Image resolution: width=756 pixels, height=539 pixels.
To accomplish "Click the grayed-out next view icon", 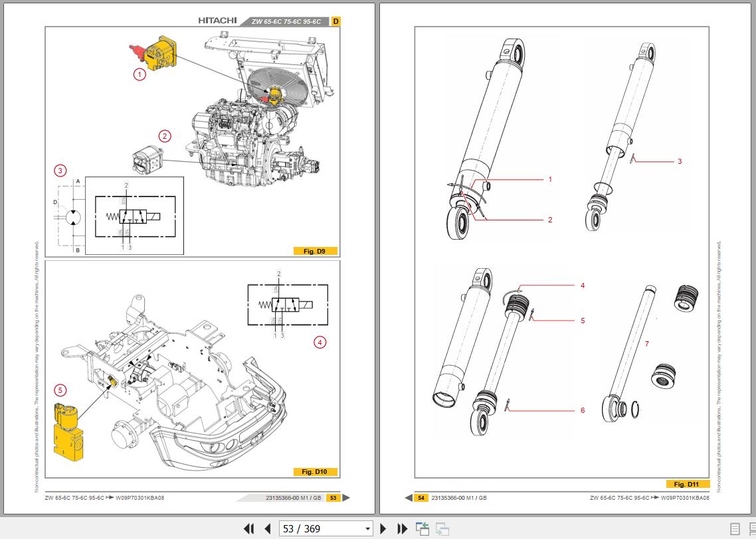I will (442, 528).
